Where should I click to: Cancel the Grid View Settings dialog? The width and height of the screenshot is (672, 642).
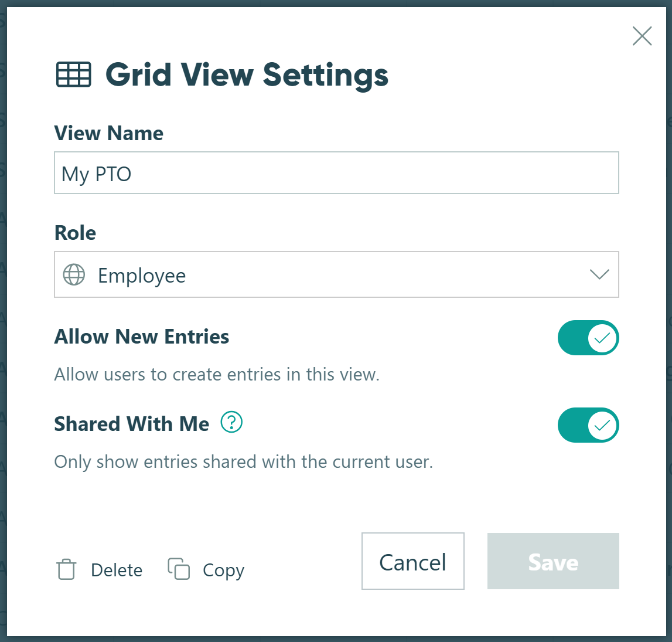pos(412,561)
